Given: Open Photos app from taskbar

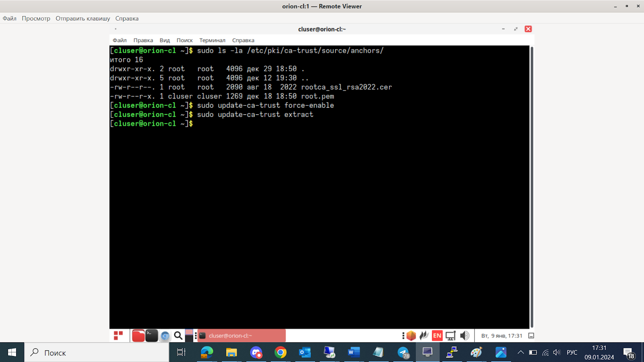Looking at the screenshot, I should (x=501, y=352).
